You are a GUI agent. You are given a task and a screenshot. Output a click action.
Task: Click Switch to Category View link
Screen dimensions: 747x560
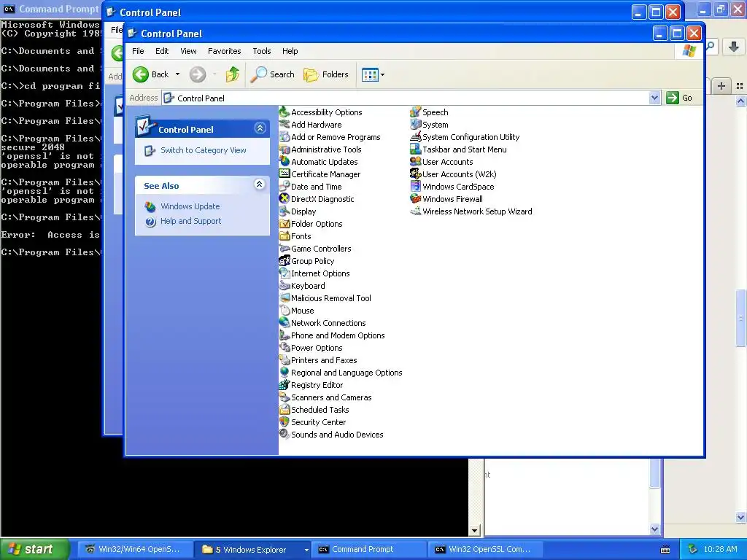[204, 150]
